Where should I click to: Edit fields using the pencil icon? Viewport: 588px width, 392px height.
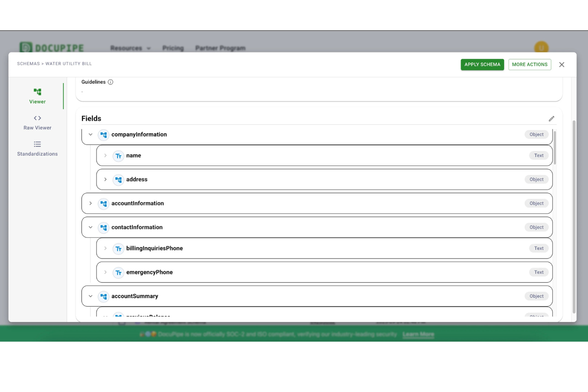coord(551,118)
